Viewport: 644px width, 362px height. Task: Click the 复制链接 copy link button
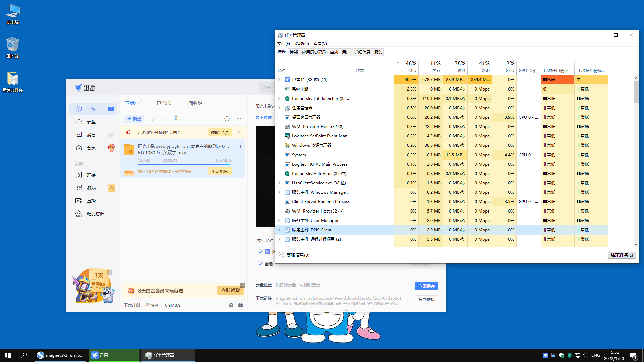[x=426, y=299]
